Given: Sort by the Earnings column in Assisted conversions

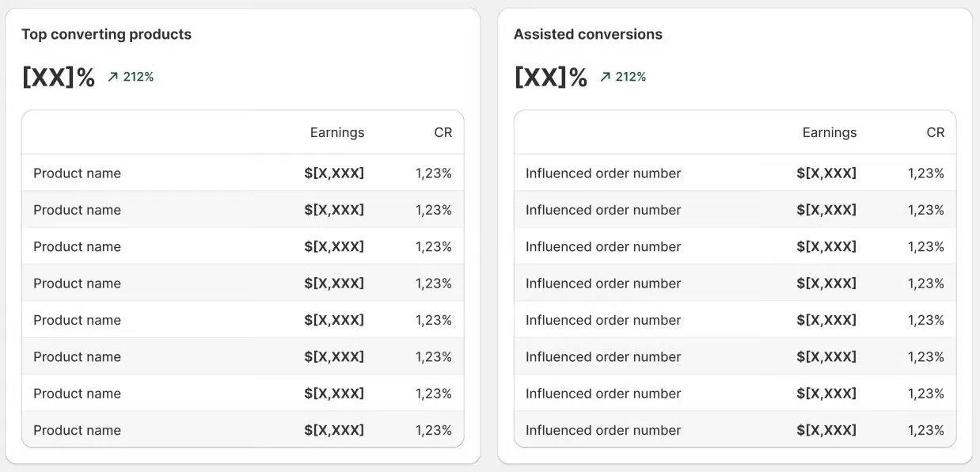Looking at the screenshot, I should coord(830,132).
